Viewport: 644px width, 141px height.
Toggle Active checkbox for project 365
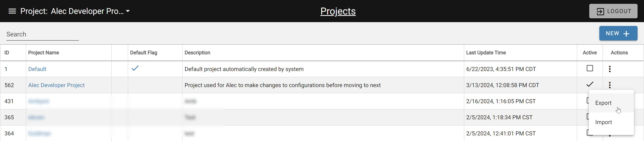tap(588, 116)
